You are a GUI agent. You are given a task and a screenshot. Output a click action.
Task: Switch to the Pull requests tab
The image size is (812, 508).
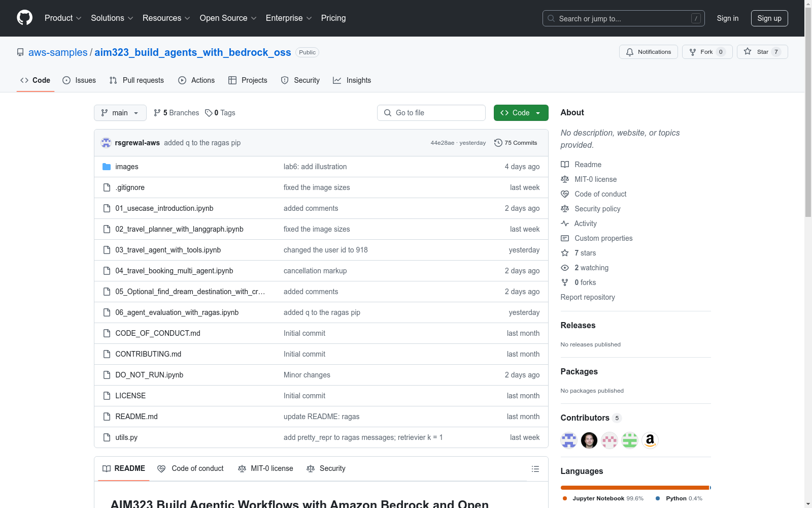[x=137, y=80]
